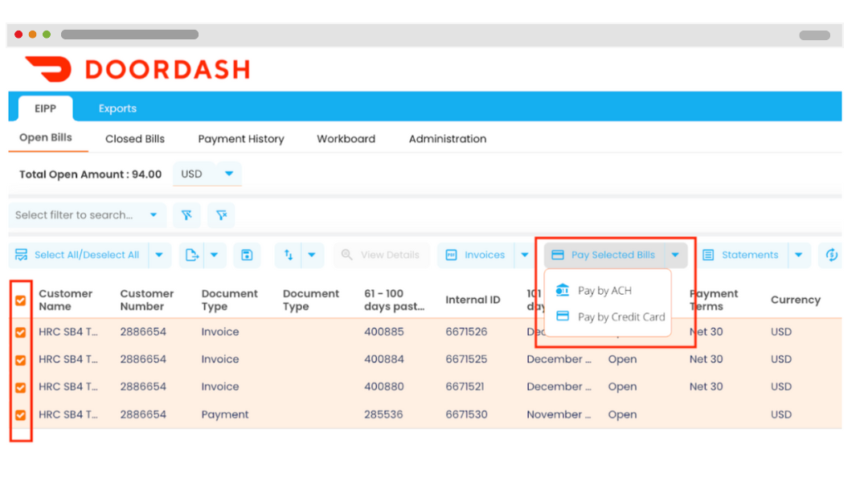Viewport: 868px width, 482px height.
Task: Toggle the header select-all checkbox
Action: (x=20, y=300)
